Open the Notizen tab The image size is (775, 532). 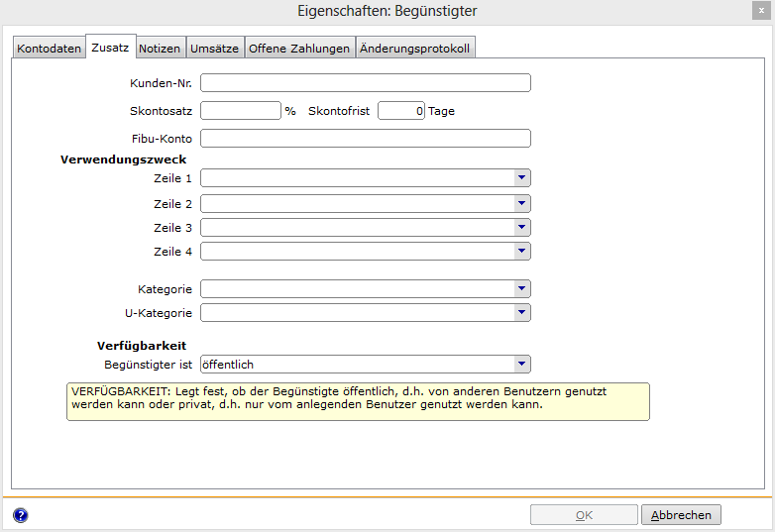[x=160, y=49]
